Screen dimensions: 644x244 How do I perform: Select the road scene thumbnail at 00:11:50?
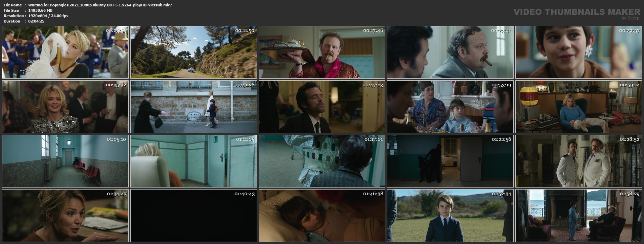tap(194, 52)
